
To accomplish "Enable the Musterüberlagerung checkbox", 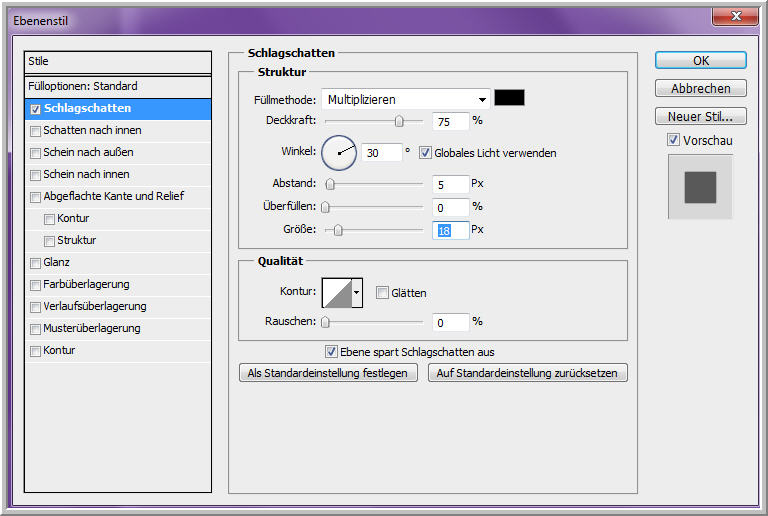I will [x=35, y=329].
